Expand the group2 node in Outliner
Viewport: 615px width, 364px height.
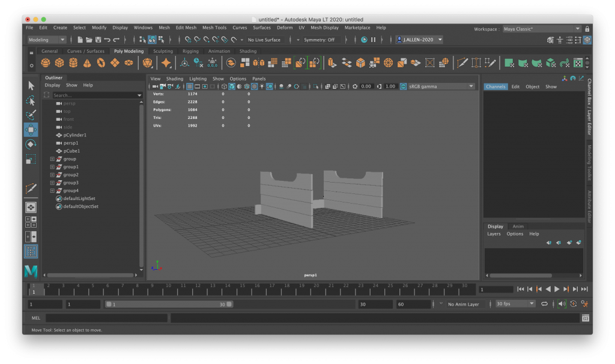(52, 175)
